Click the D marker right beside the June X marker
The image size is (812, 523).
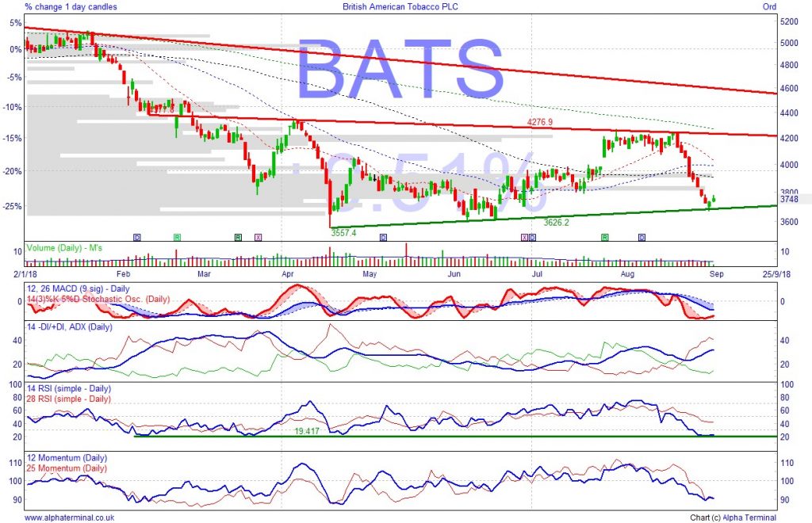tap(532, 238)
